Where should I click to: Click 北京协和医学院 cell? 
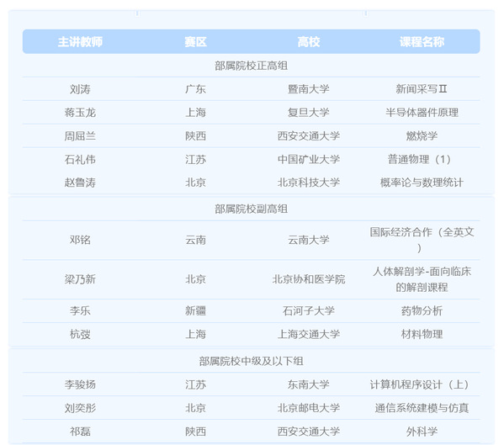309,279
